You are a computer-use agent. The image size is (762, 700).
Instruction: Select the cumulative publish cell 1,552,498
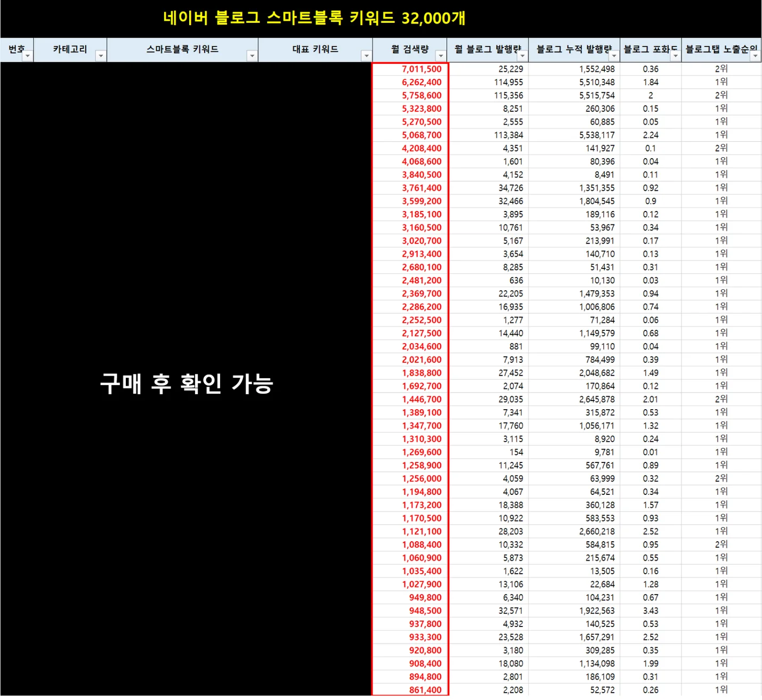574,69
